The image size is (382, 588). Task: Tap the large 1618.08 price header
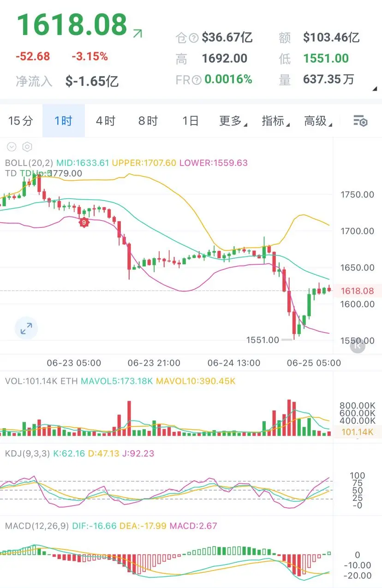(72, 24)
